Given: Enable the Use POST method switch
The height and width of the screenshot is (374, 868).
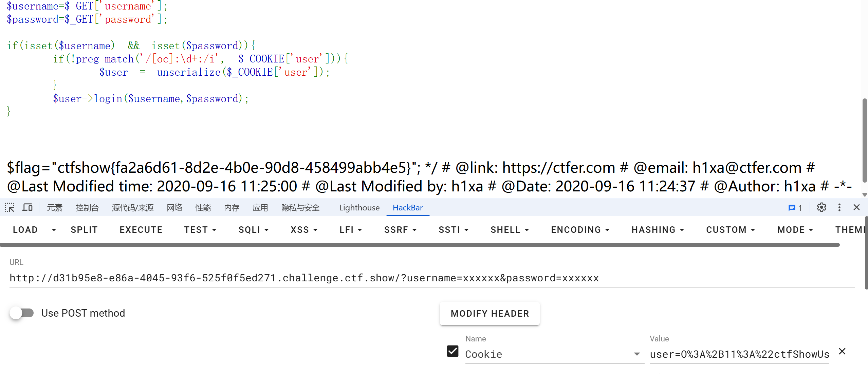Looking at the screenshot, I should 22,313.
